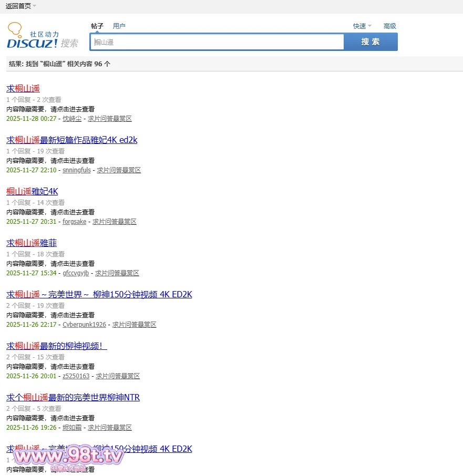View author Cyberpunk1926 profile
The width and height of the screenshot is (463, 476).
point(84,325)
